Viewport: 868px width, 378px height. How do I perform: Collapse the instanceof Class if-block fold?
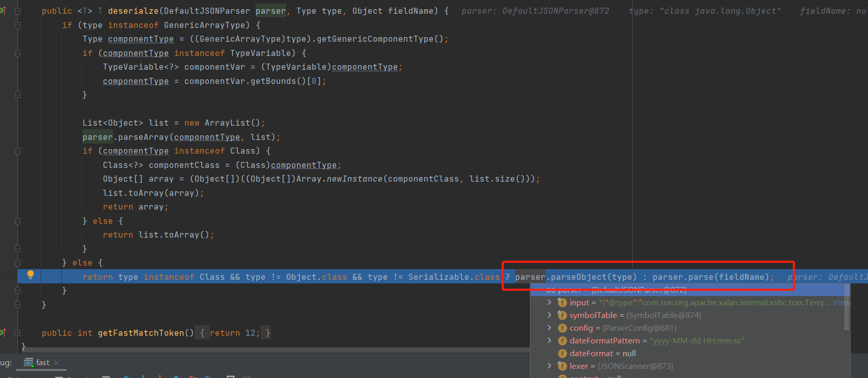click(17, 151)
